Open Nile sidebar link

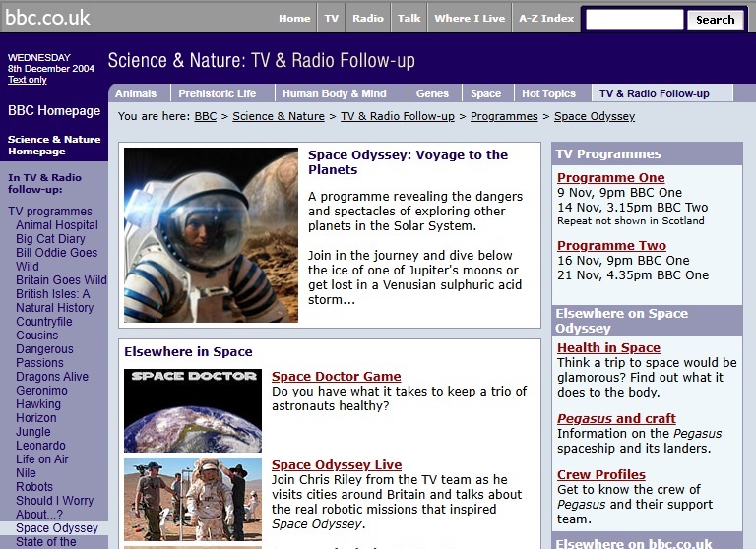click(x=26, y=473)
